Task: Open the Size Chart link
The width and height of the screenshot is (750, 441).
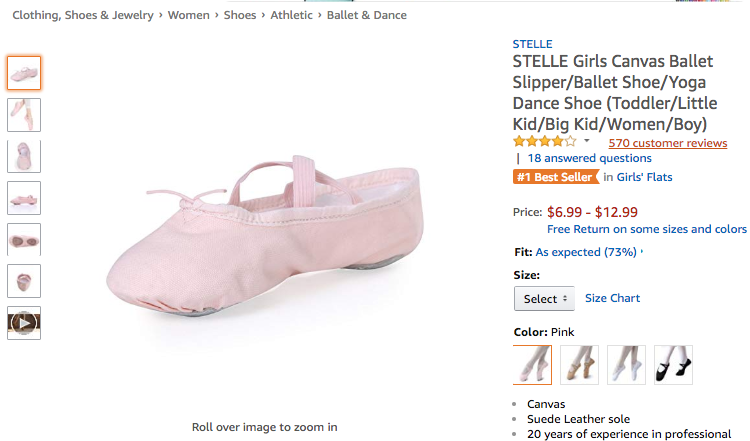Action: pyautogui.click(x=612, y=298)
